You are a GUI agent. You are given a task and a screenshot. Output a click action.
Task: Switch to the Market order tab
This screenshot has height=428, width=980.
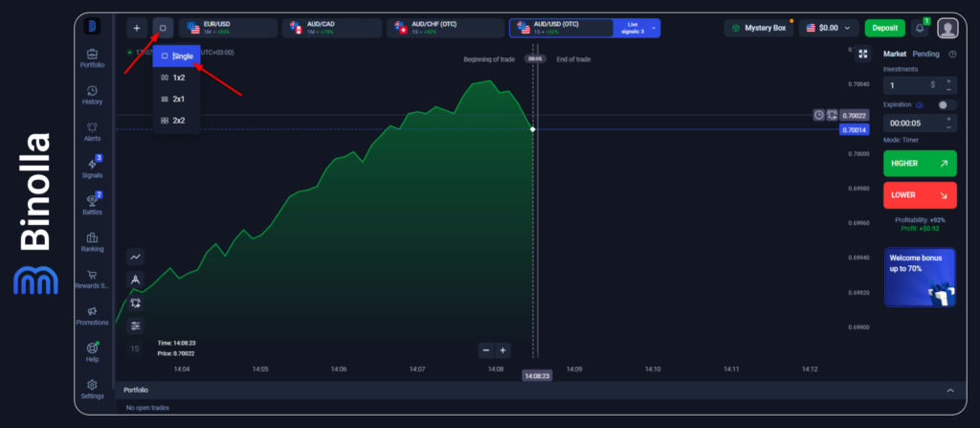tap(895, 54)
